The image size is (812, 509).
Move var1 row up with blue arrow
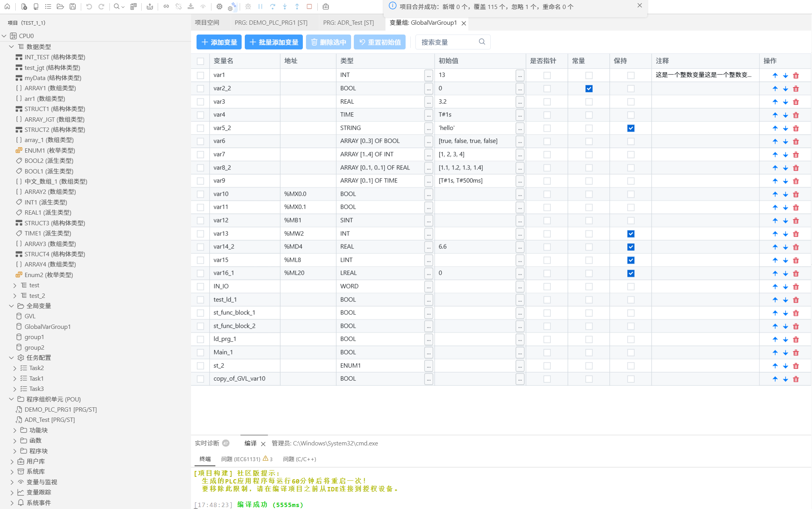(x=775, y=75)
